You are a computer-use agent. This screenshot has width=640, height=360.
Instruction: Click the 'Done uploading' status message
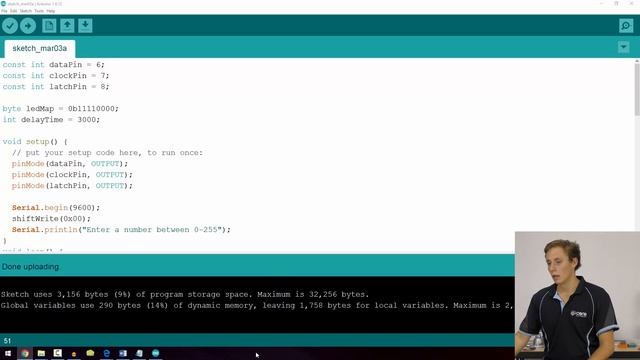pyautogui.click(x=30, y=267)
